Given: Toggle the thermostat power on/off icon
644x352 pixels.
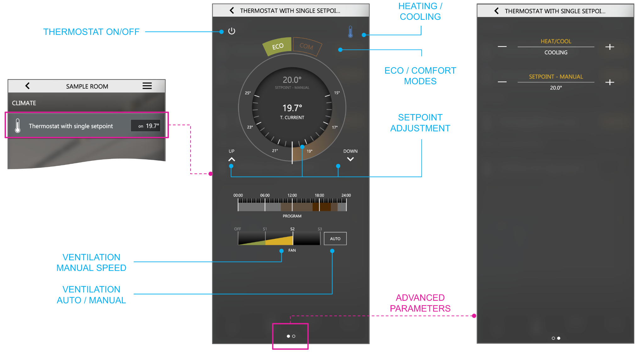Looking at the screenshot, I should click(x=232, y=31).
